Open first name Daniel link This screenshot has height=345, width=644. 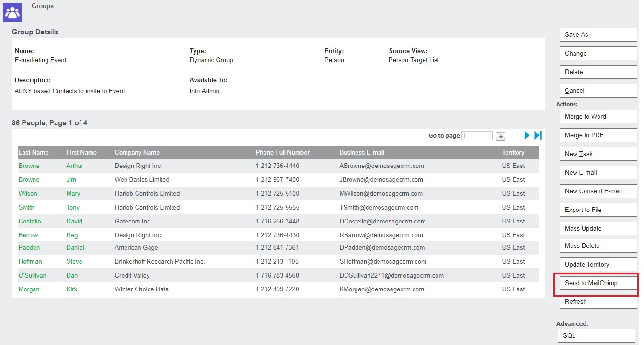tap(75, 247)
